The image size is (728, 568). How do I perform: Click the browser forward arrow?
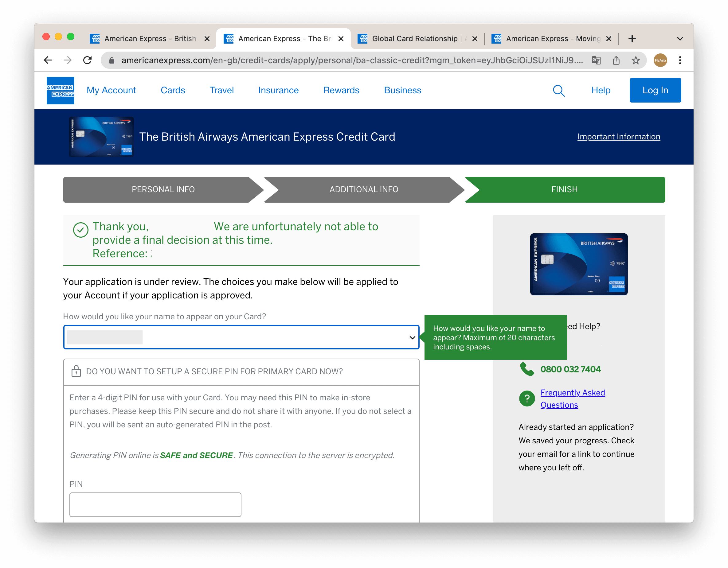tap(68, 60)
